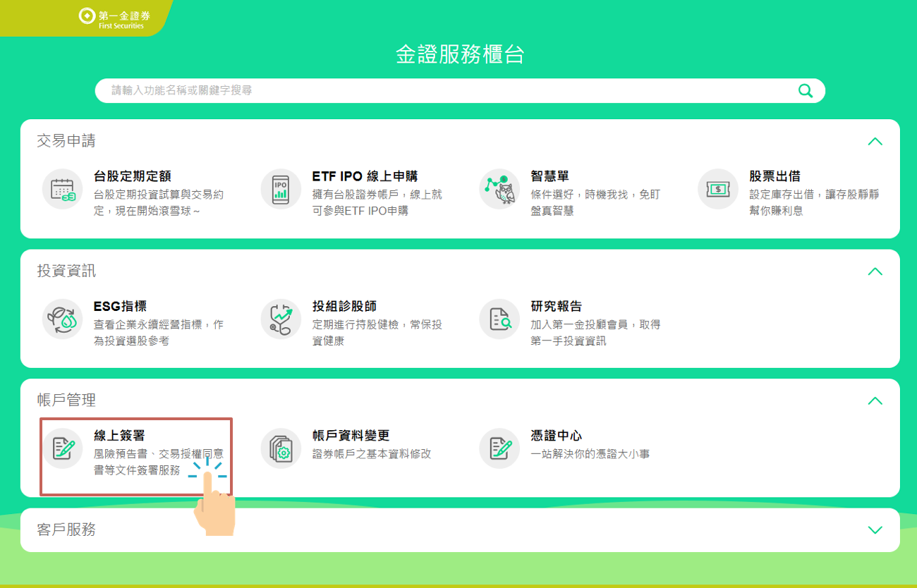Viewport: 917px width, 588px height.
Task: Click the 股票出借 money ticket icon
Action: coord(718,189)
